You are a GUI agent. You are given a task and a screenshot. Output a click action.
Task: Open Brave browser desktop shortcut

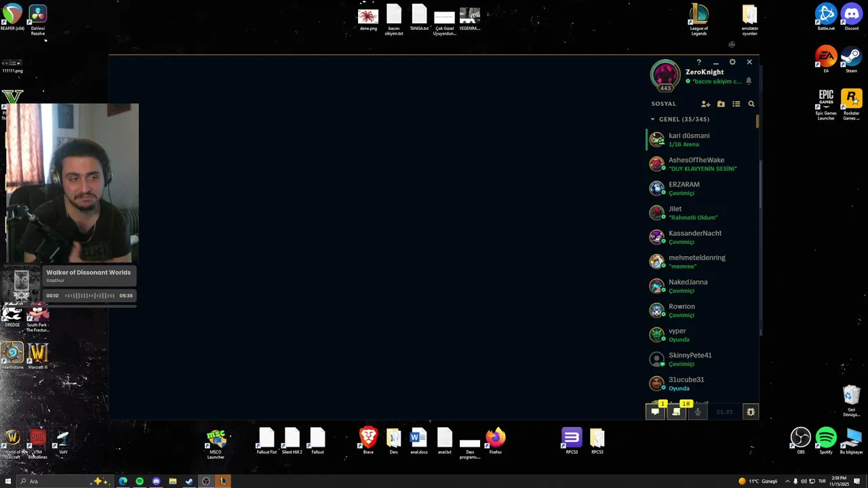[368, 441]
